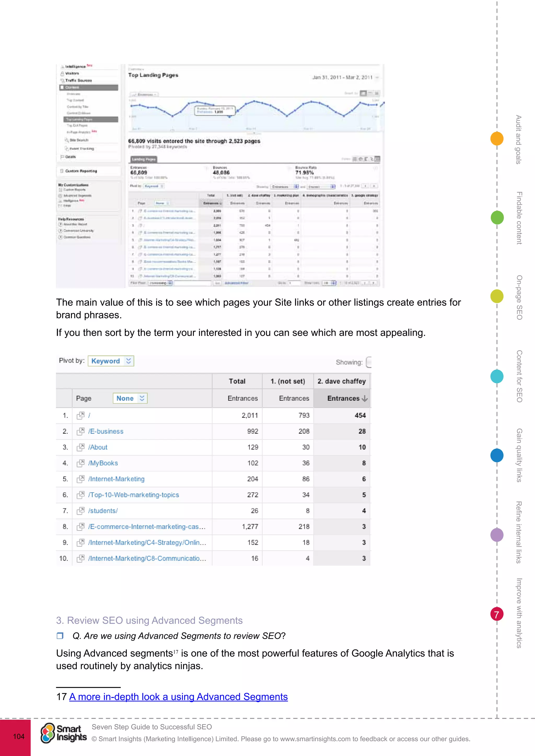
Task: Click the '3. Review SEO using Advanced Segments' heading
Action: point(149,620)
